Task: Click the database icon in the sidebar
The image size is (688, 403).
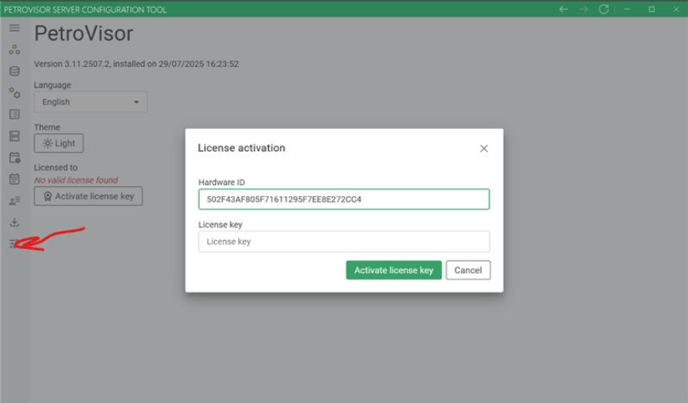Action: pos(14,71)
